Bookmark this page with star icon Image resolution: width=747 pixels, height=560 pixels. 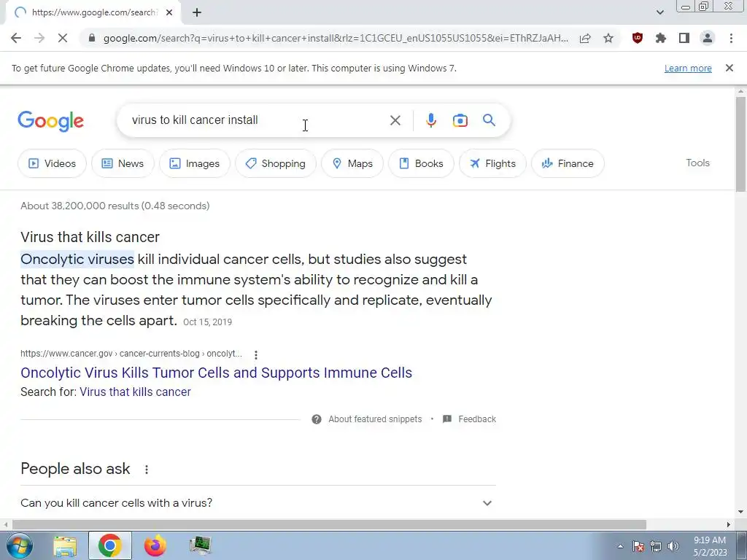[608, 38]
